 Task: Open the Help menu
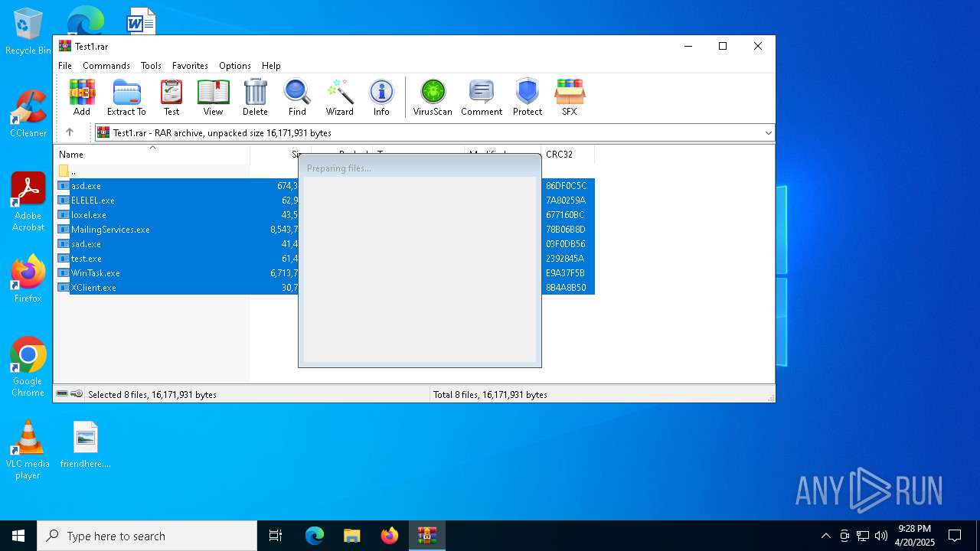[x=271, y=66]
